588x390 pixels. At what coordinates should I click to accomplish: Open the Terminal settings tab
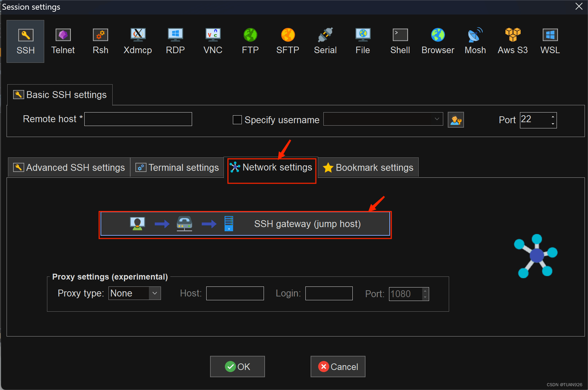point(177,167)
